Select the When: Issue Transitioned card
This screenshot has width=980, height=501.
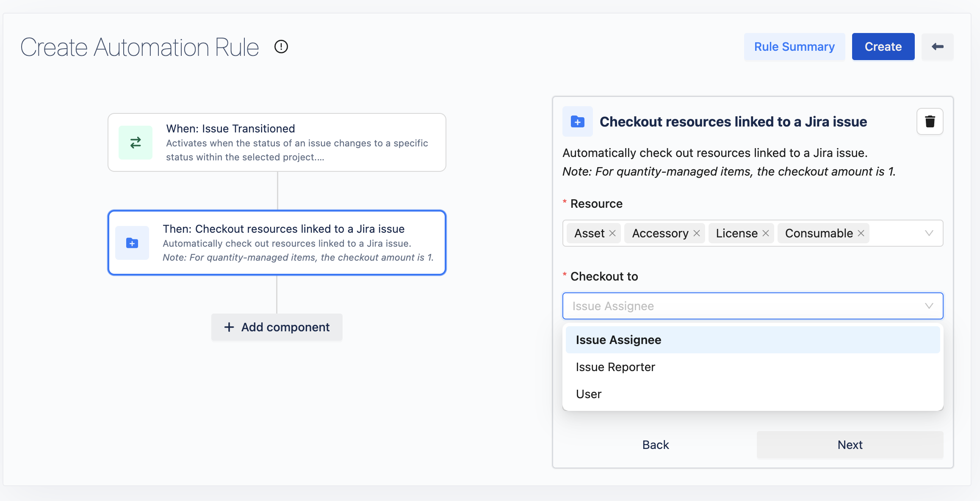point(277,143)
